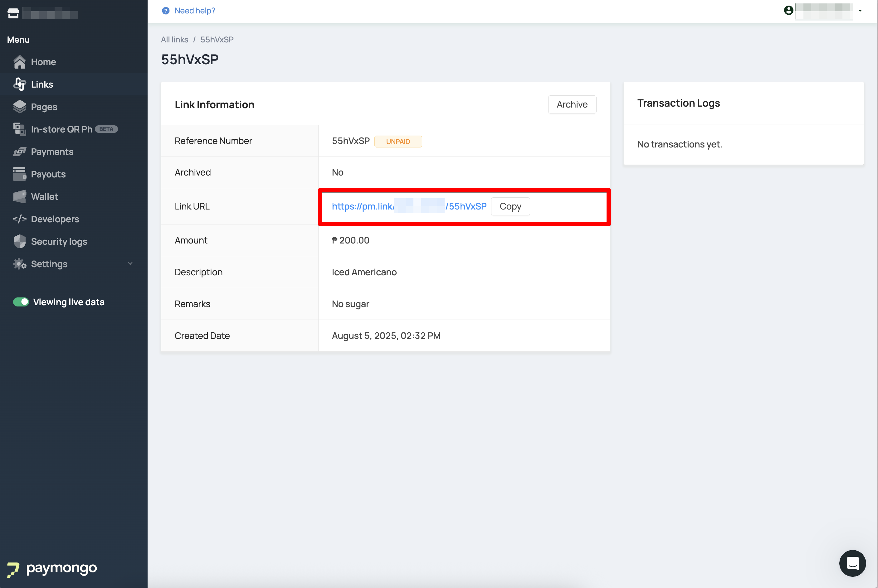Click the Pages stacked layers icon
Image resolution: width=878 pixels, height=588 pixels.
(20, 107)
